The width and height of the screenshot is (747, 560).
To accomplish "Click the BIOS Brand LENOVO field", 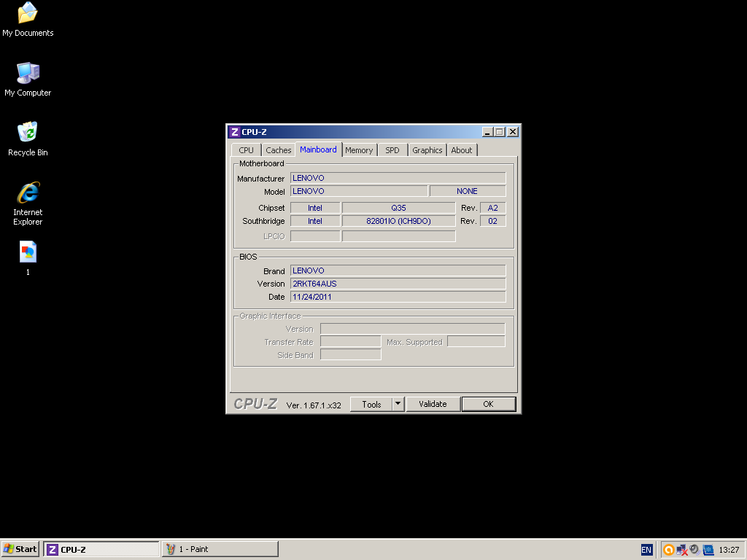I will [398, 271].
